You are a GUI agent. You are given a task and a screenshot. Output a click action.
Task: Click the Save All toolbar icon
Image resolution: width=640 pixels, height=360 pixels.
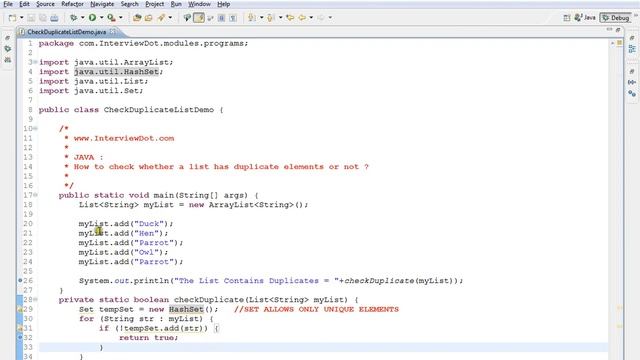point(42,18)
